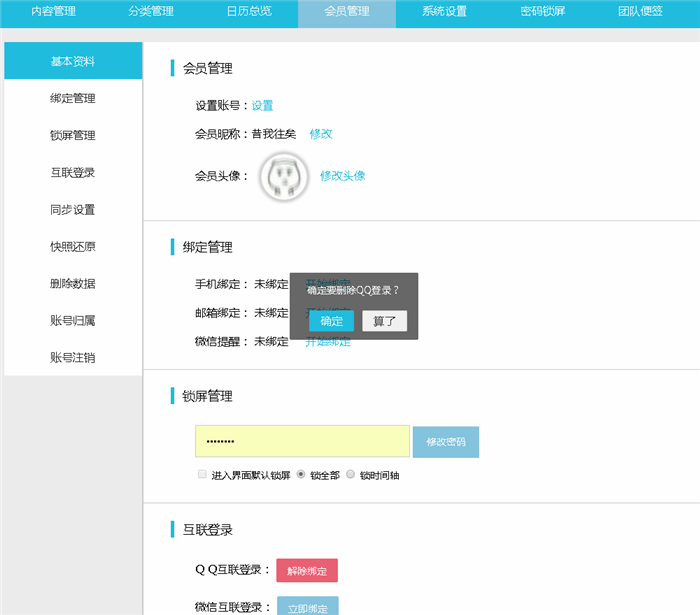Select the 锁时间轴 radio option
The height and width of the screenshot is (615, 700).
click(x=350, y=474)
